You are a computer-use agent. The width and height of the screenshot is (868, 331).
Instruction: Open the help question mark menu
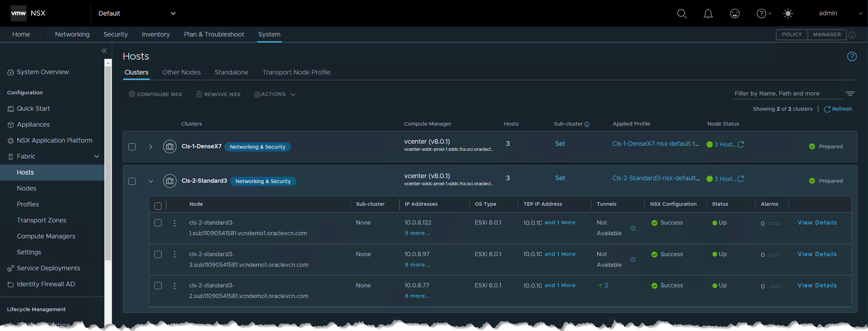[x=761, y=13]
